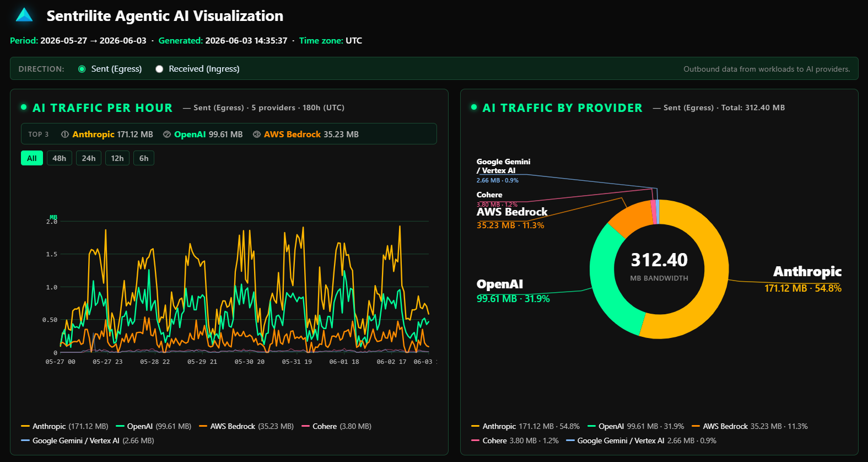This screenshot has height=462, width=868.
Task: Click the Generated timestamp 2026-06-03 14:35:37
Action: point(246,41)
